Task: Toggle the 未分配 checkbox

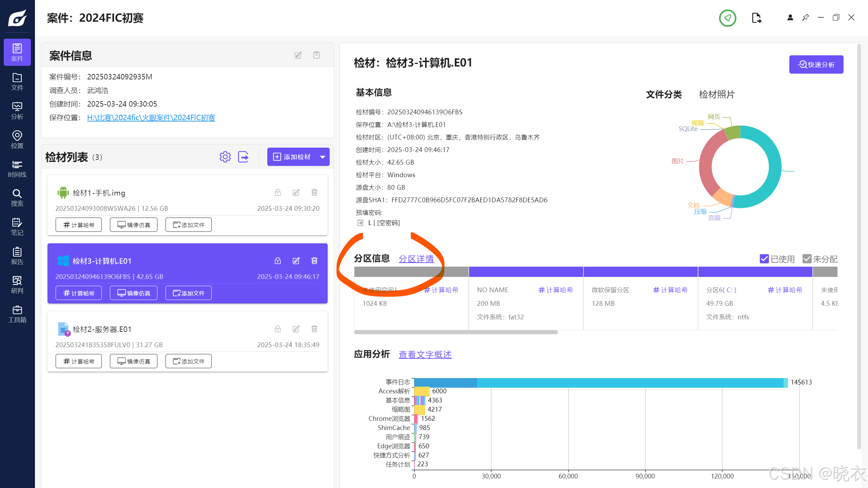Action: (807, 259)
